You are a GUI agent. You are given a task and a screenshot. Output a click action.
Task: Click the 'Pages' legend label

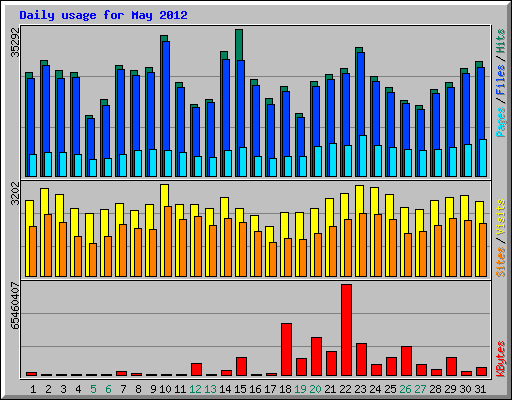click(501, 122)
